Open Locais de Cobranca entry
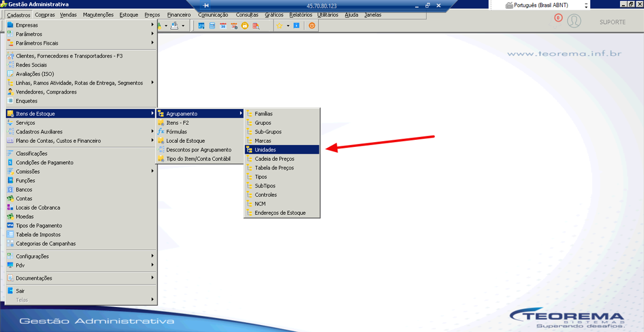644x332 pixels. pos(81,207)
